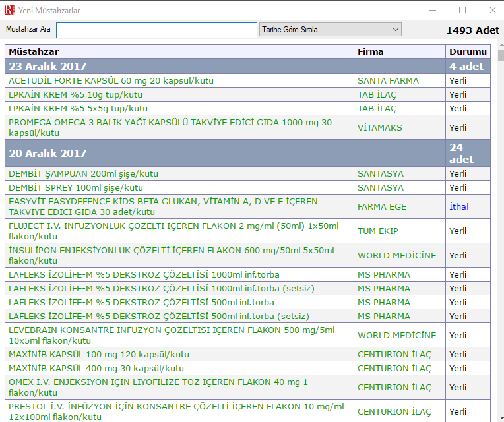
Task: Open FLUJECT I.V. İNFÜZYONLUK ÇÖZELTİ entry
Action: [173, 231]
